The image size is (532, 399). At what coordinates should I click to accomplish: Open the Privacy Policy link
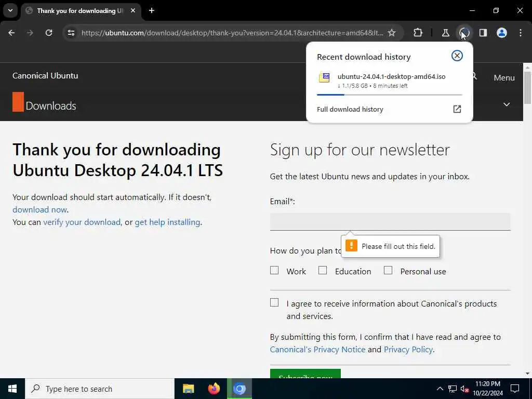pos(408,350)
